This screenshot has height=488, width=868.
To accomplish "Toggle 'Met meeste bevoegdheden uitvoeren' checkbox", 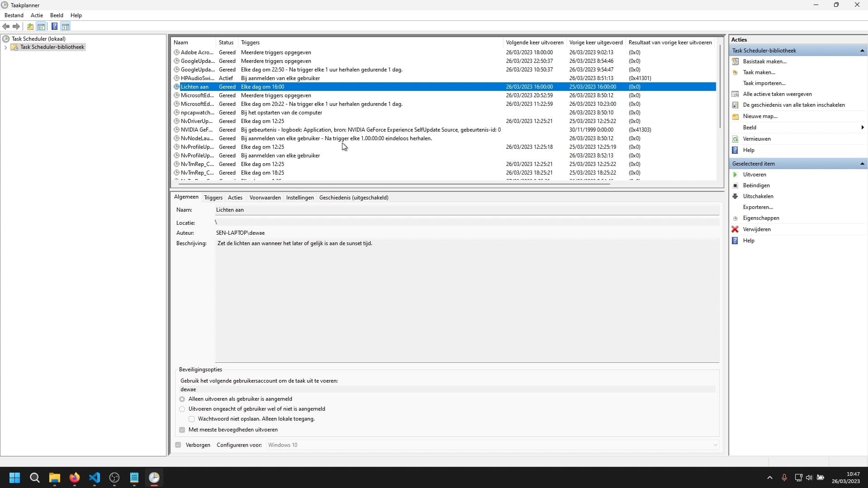I will 182,430.
